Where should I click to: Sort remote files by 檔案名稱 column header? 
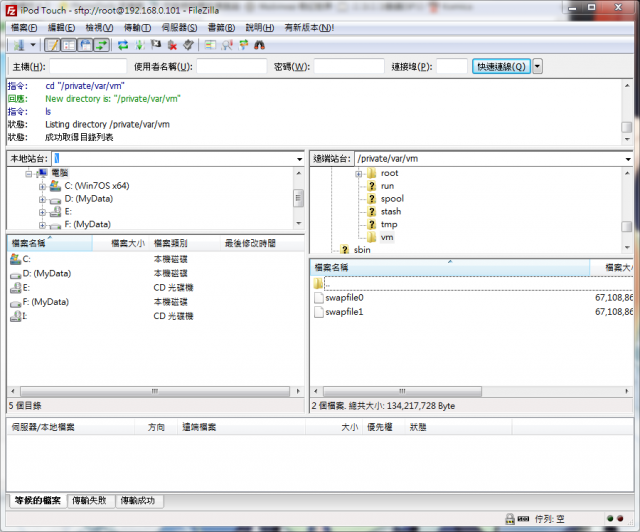click(x=450, y=267)
